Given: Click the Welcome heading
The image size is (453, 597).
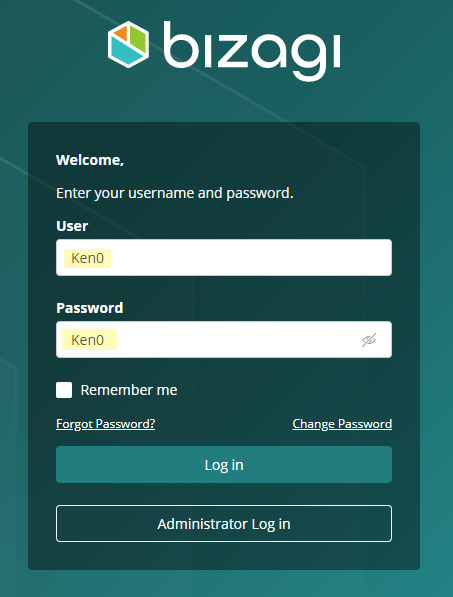Looking at the screenshot, I should click(90, 160).
